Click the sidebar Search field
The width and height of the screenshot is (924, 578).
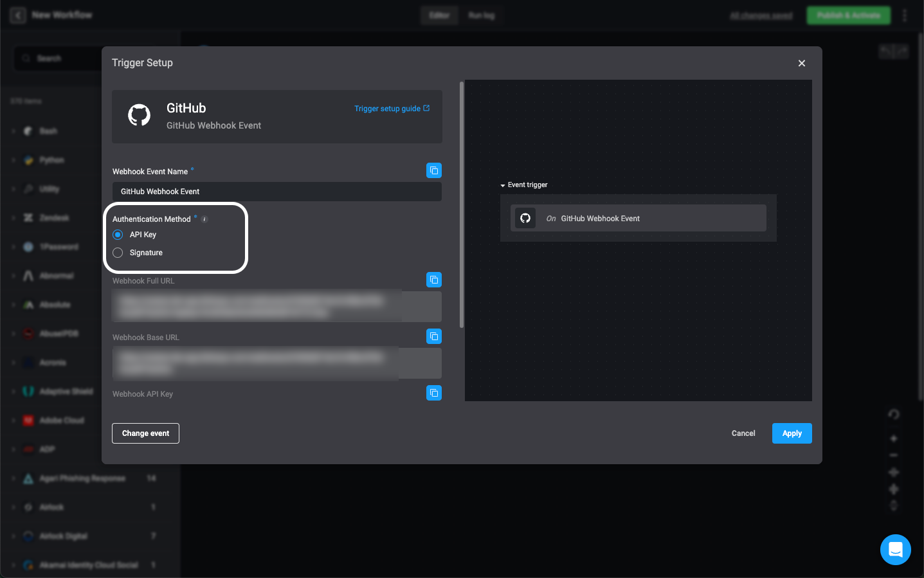58,59
